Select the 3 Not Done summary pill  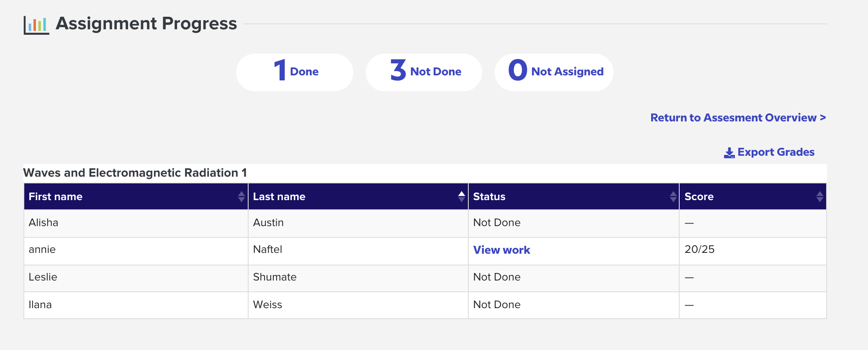pyautogui.click(x=424, y=72)
